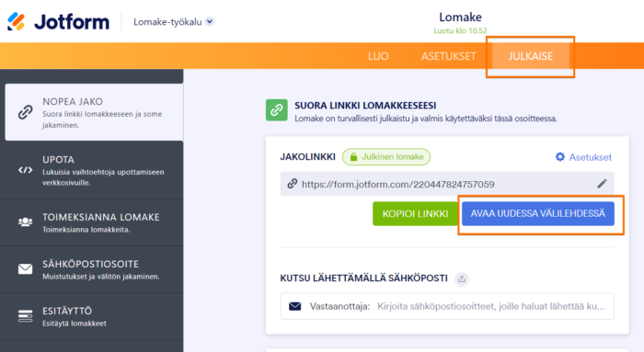Select SÄHKÖPOSTIOSOITE in the sidebar
Screen dimensions: 644x352
[92, 269]
